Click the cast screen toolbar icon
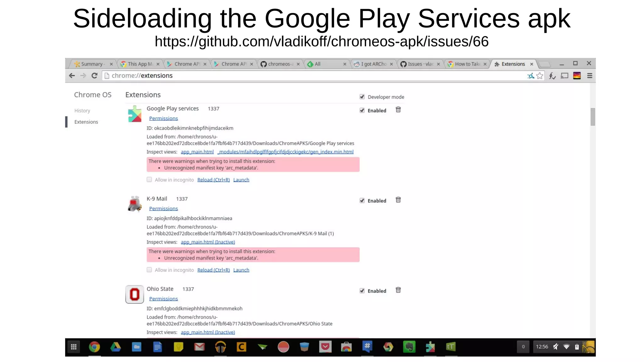 564,76
